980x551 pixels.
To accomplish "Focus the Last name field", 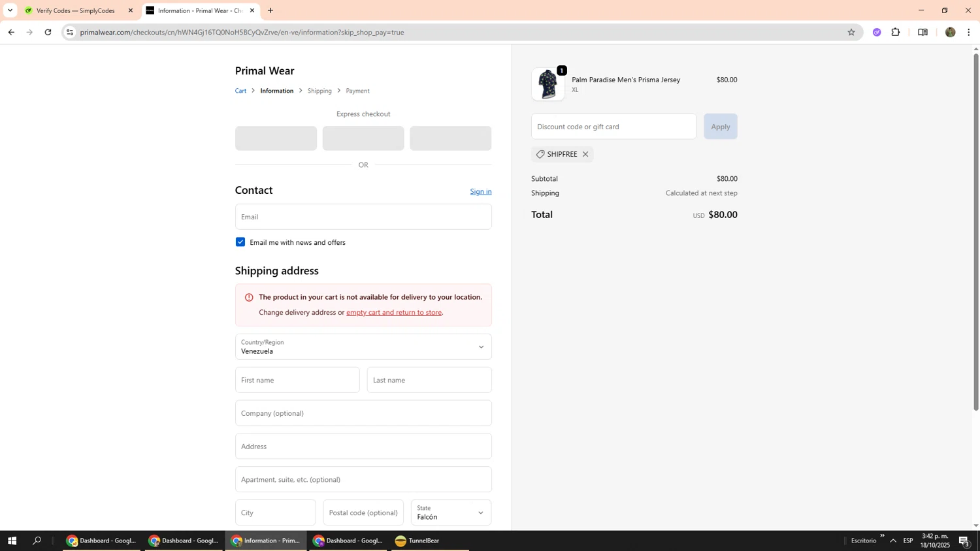I will click(429, 380).
